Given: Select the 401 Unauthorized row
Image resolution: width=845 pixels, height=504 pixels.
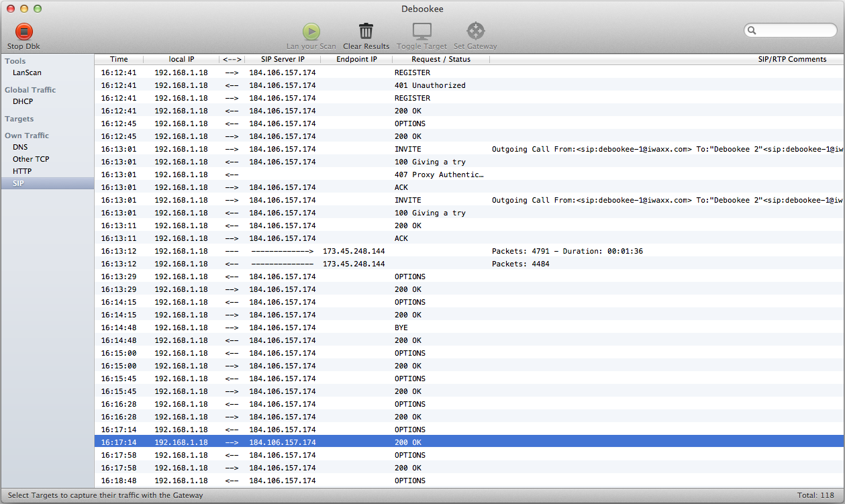Looking at the screenshot, I should [430, 85].
